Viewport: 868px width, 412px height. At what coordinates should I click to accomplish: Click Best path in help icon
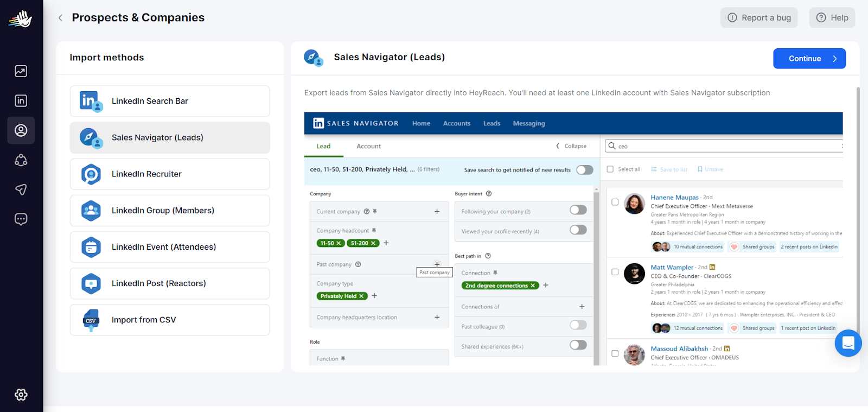(488, 256)
